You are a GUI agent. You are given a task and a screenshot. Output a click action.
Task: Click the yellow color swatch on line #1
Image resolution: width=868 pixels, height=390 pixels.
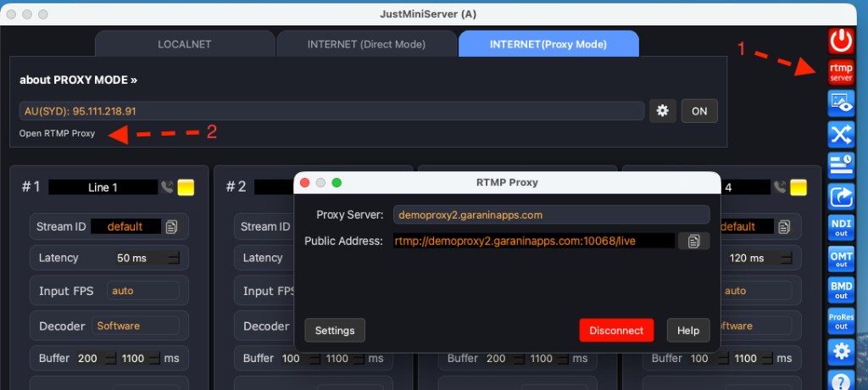[x=186, y=187]
